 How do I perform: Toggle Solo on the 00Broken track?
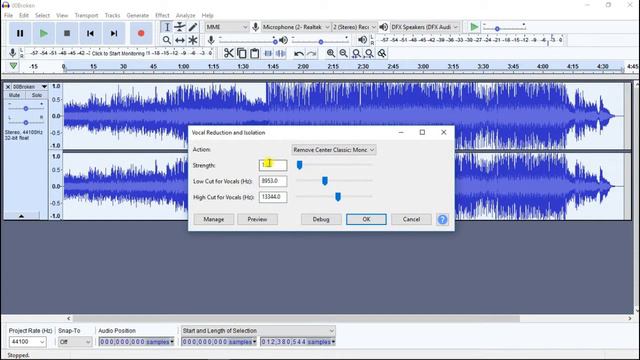point(37,95)
